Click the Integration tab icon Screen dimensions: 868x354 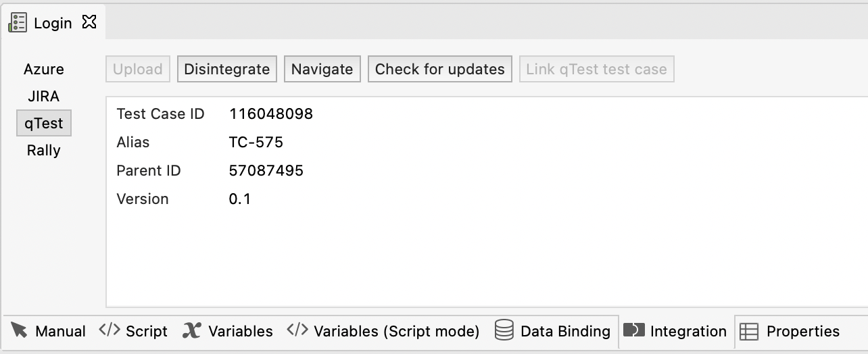point(633,330)
